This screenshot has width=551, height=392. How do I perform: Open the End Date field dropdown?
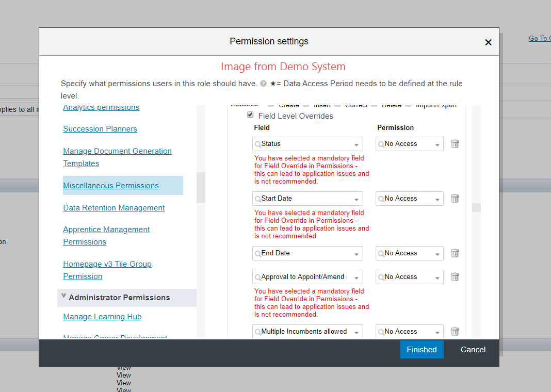(307, 253)
